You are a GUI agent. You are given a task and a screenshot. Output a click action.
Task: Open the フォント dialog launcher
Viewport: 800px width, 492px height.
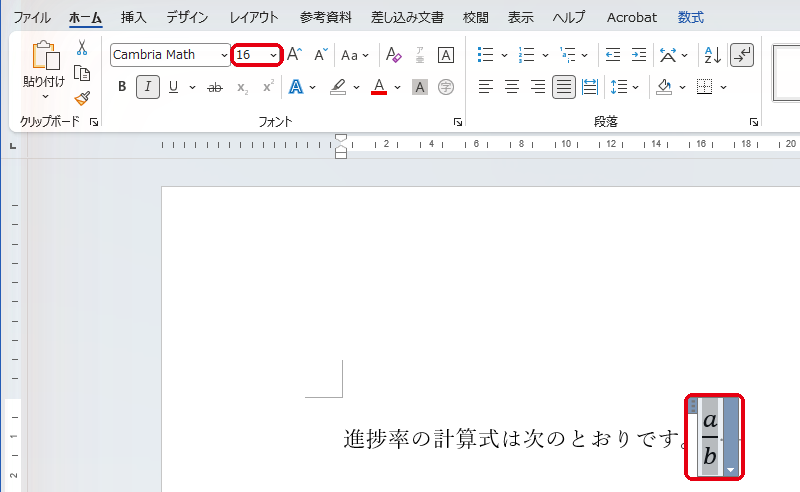(x=458, y=122)
